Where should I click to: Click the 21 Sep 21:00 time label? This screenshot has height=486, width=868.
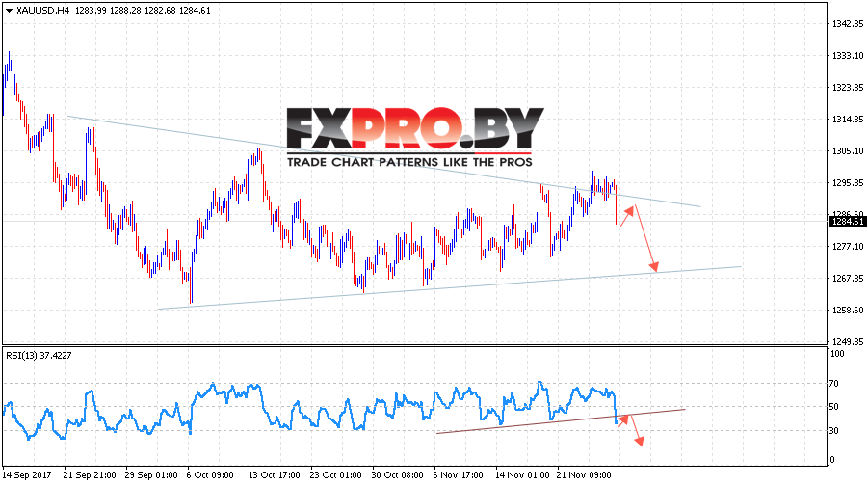(90, 475)
